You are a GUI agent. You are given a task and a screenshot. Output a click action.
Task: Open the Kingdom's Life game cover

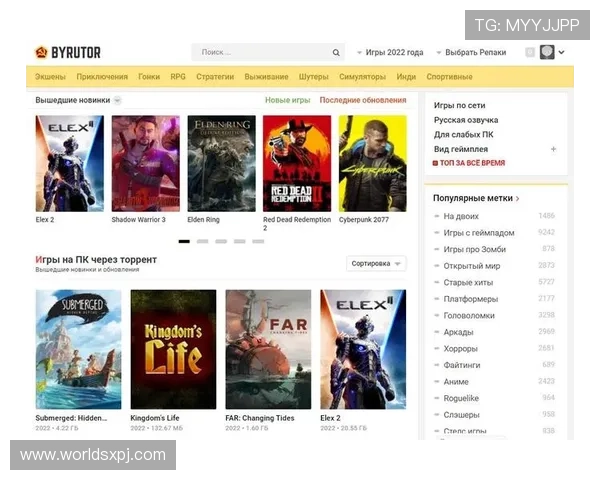173,349
